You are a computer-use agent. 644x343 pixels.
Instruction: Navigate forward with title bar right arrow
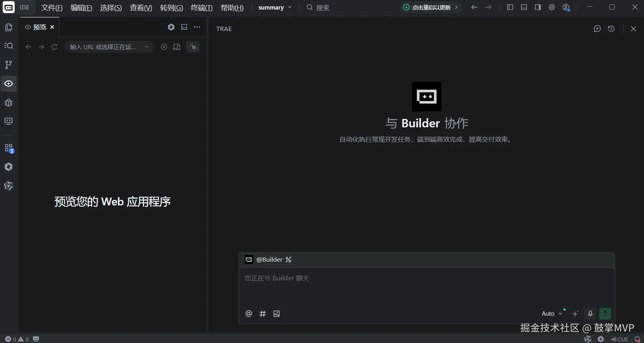(x=488, y=7)
